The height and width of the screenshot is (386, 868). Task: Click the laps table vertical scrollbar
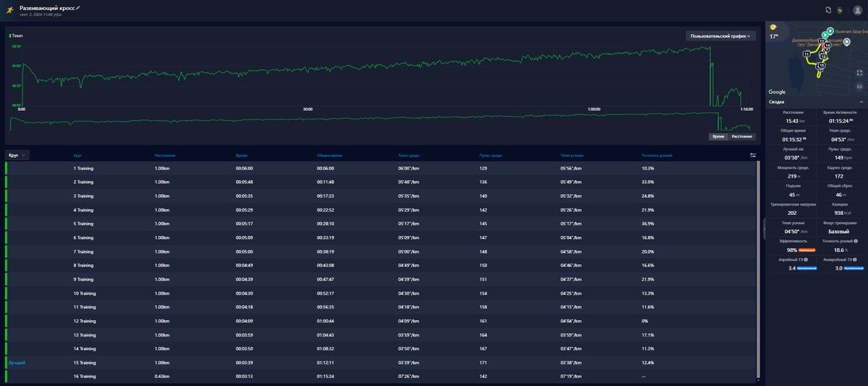point(758,268)
